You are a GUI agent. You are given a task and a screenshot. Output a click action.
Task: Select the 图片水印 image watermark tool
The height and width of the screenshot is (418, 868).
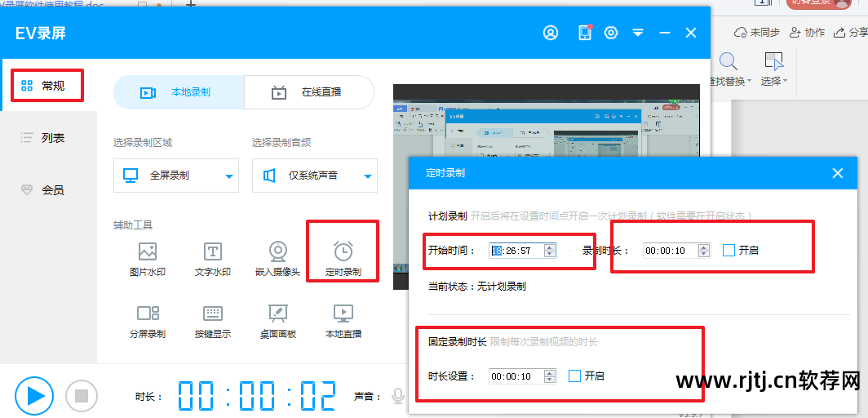click(x=147, y=260)
